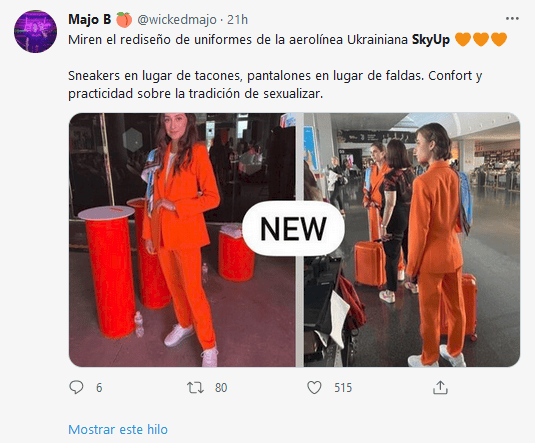Viewport: 535px width, 443px height.
Task: Open the @wickedmajo handle link
Action: pos(177,20)
